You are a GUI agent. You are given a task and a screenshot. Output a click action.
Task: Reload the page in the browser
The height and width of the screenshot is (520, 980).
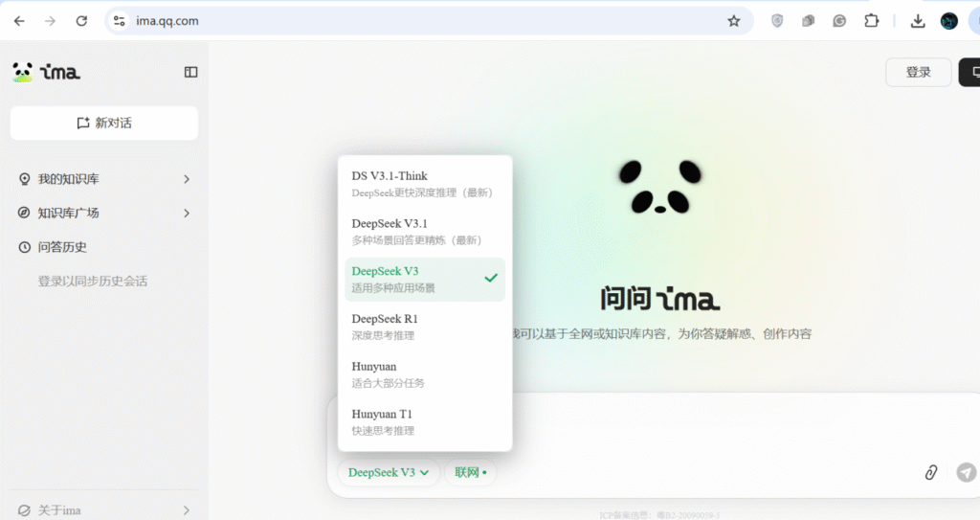point(81,21)
